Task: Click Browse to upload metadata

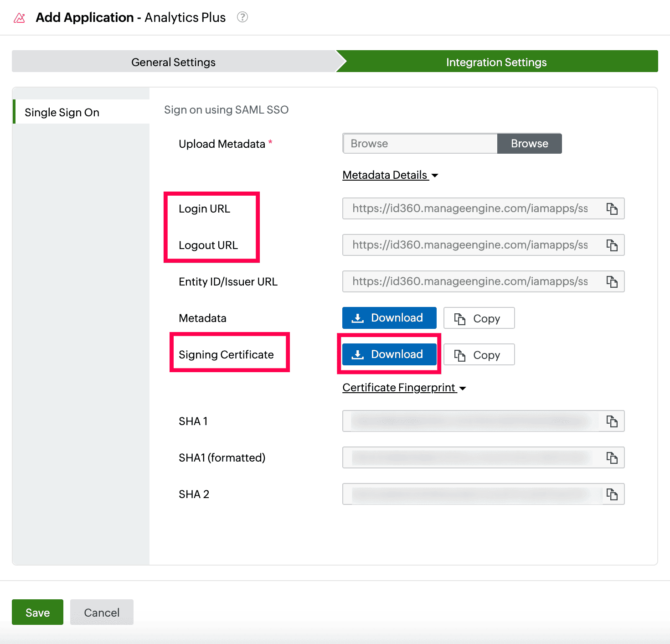Action: coord(529,144)
